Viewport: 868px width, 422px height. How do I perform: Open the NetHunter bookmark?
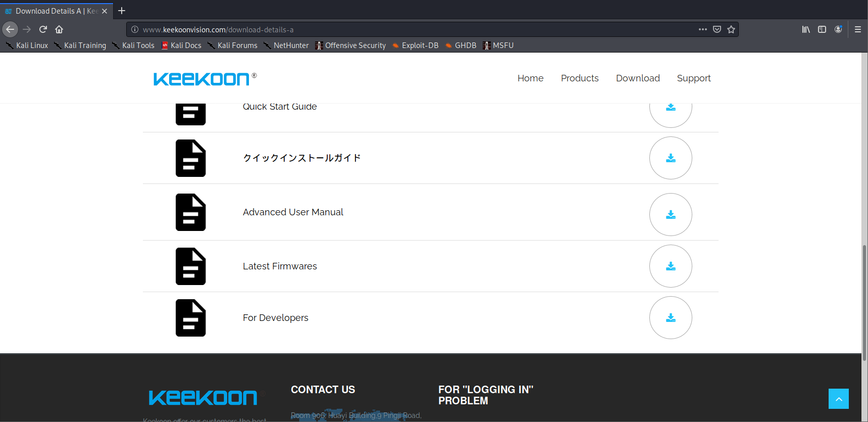tap(286, 45)
